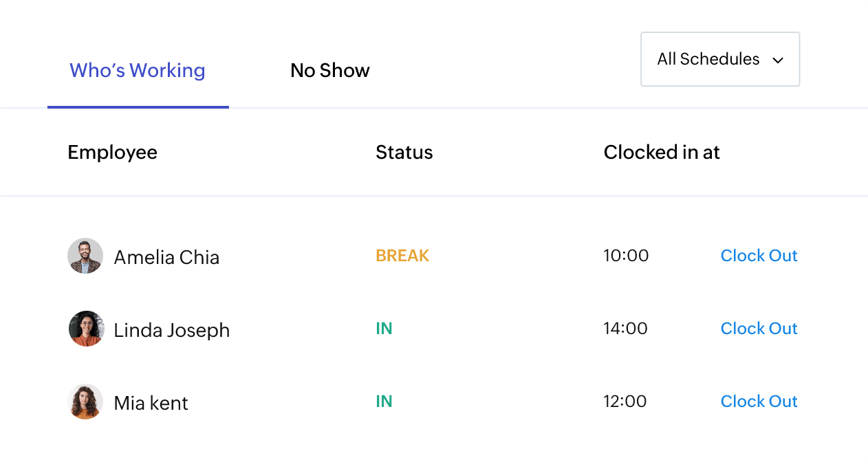Image resolution: width=868 pixels, height=462 pixels.
Task: Click Clock Out for Mia kent
Action: [x=759, y=401]
